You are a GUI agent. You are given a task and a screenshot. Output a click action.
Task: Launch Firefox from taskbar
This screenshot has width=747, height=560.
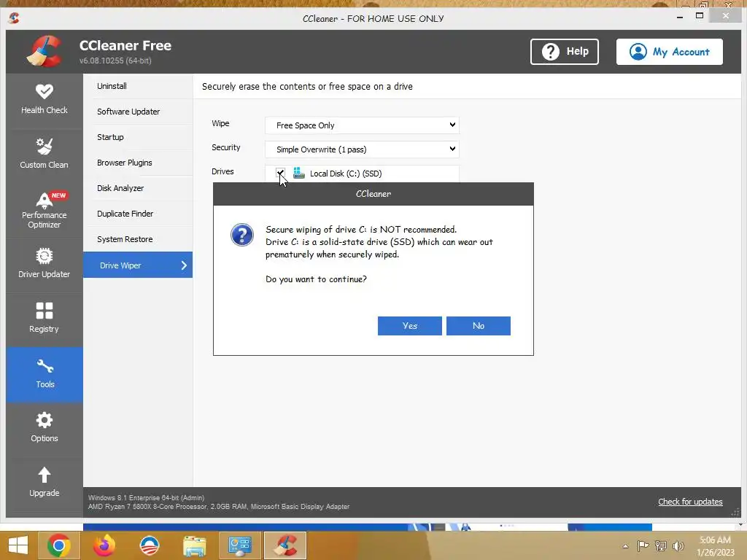click(x=104, y=545)
